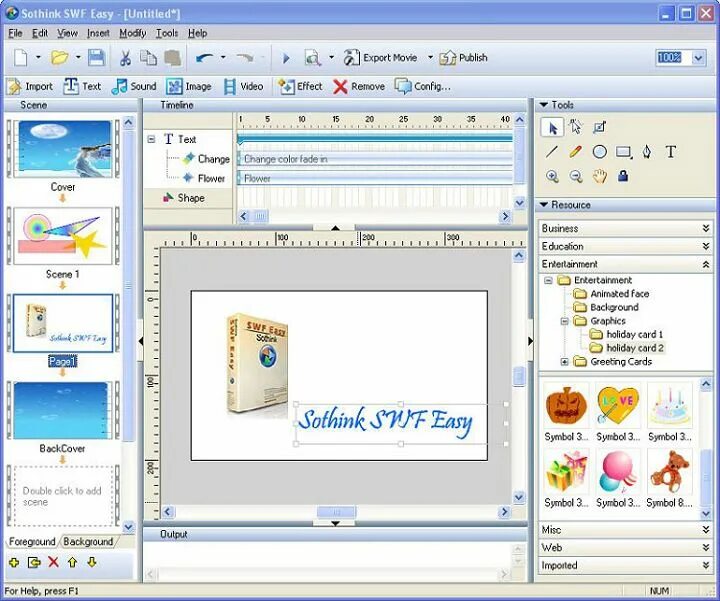Select the teddy bear symbol thumbnail
720x601 pixels.
click(x=669, y=472)
